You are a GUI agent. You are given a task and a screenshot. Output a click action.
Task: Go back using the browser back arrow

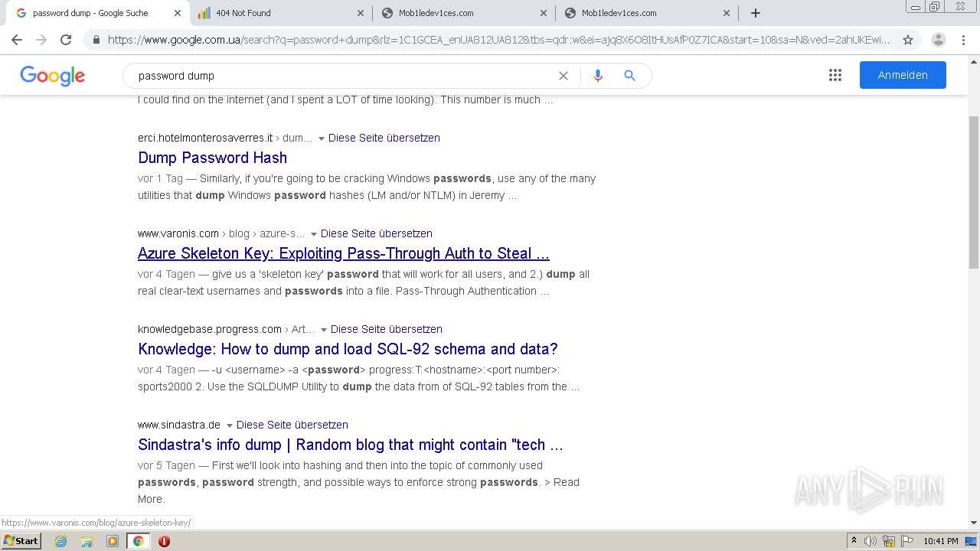[x=17, y=40]
